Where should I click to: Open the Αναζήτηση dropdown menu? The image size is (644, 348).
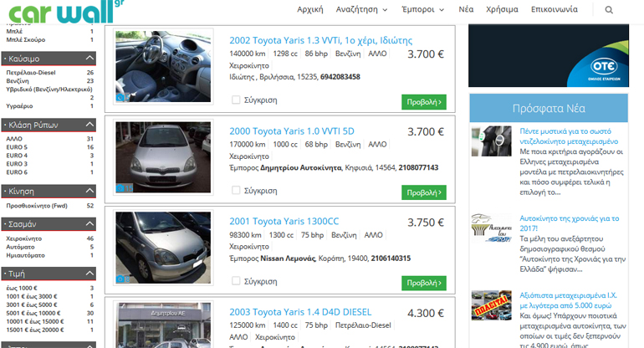pos(361,9)
